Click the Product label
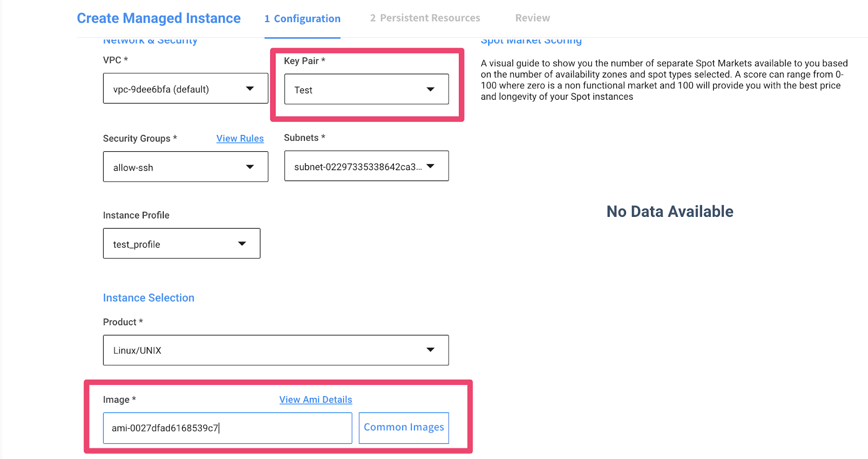The image size is (868, 459). (123, 322)
